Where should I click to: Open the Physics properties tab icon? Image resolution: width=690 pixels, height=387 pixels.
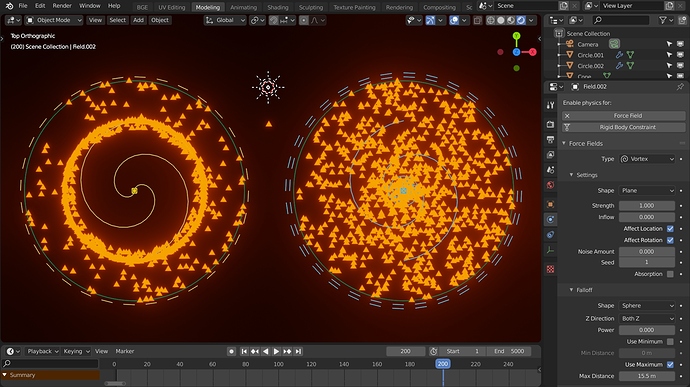(550, 219)
